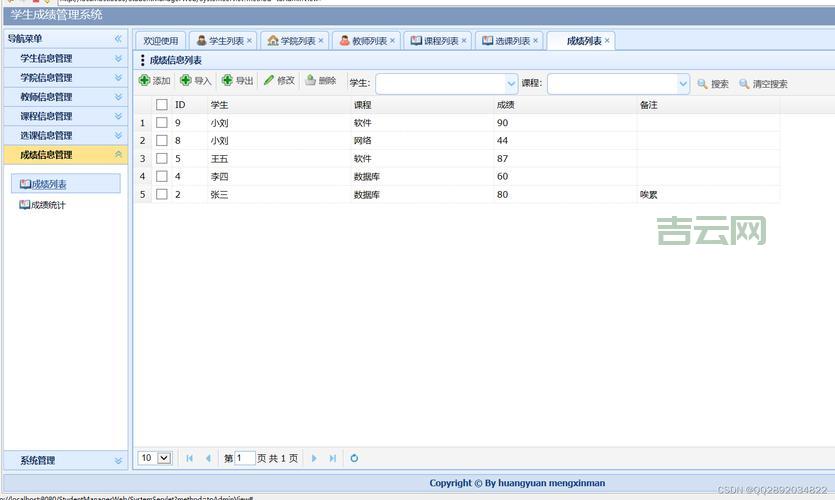Viewport: 835px width, 500px height.
Task: Click the 导入 (import) toolbar icon
Action: [x=186, y=82]
